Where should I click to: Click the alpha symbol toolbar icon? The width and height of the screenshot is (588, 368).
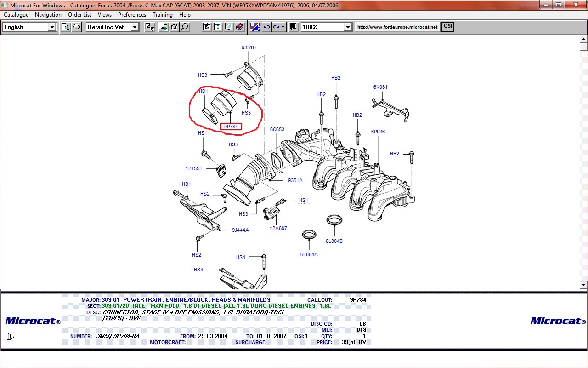point(174,27)
